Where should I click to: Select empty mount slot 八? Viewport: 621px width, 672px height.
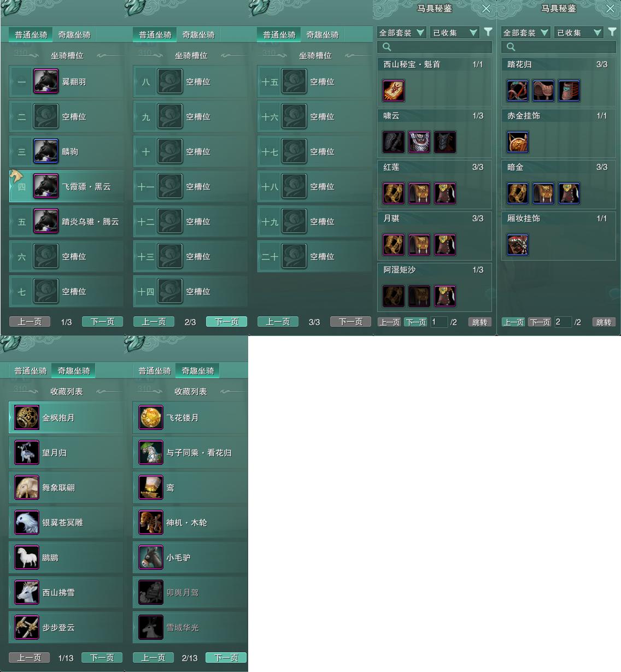pos(190,82)
